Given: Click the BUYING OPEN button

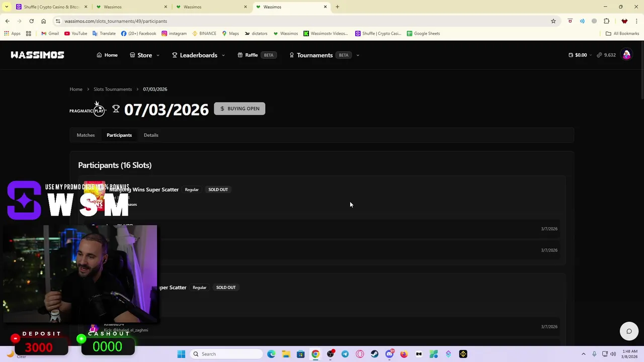Looking at the screenshot, I should tap(239, 109).
